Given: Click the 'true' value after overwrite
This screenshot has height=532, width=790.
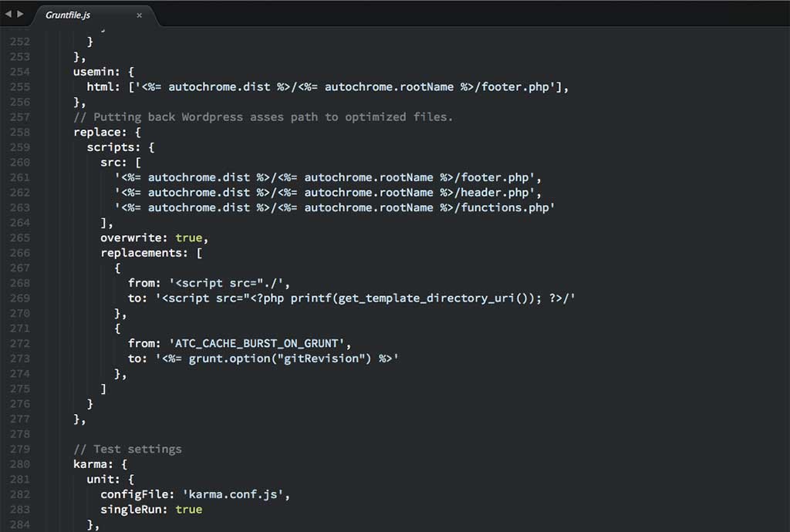Looking at the screenshot, I should (x=188, y=237).
